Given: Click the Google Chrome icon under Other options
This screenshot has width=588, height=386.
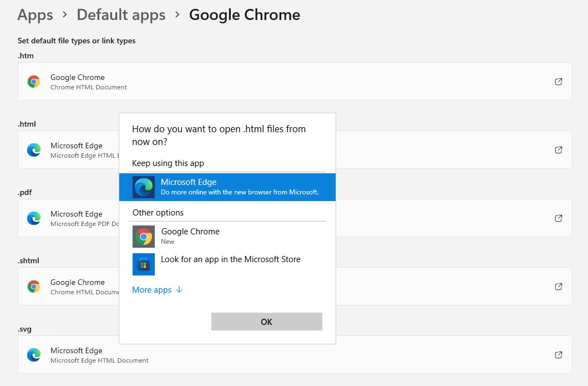Looking at the screenshot, I should [144, 237].
